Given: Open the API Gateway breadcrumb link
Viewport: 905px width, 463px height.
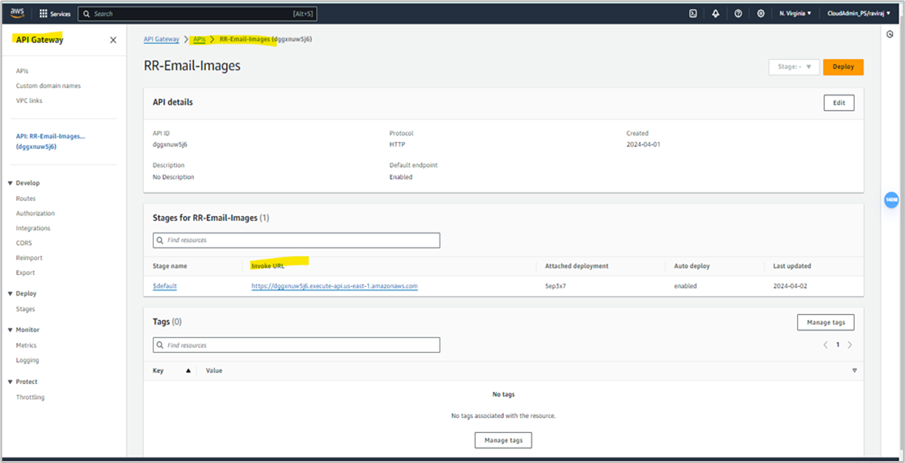Looking at the screenshot, I should (161, 39).
